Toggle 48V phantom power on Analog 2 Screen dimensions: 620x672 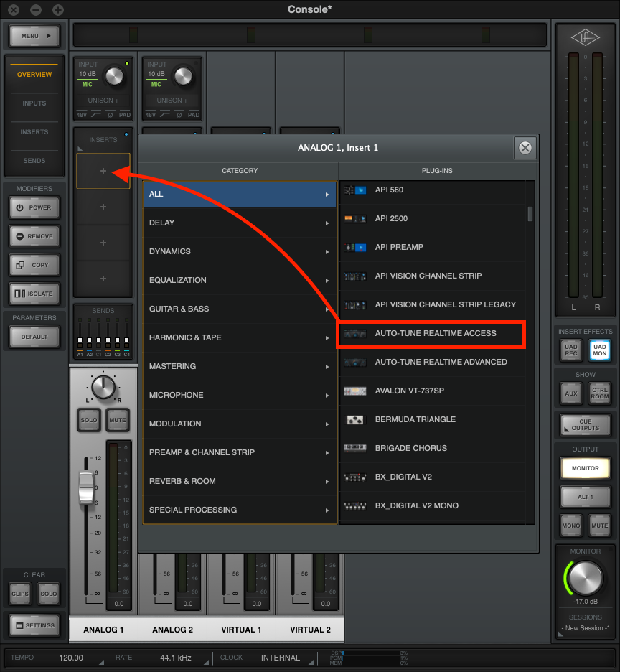(151, 115)
